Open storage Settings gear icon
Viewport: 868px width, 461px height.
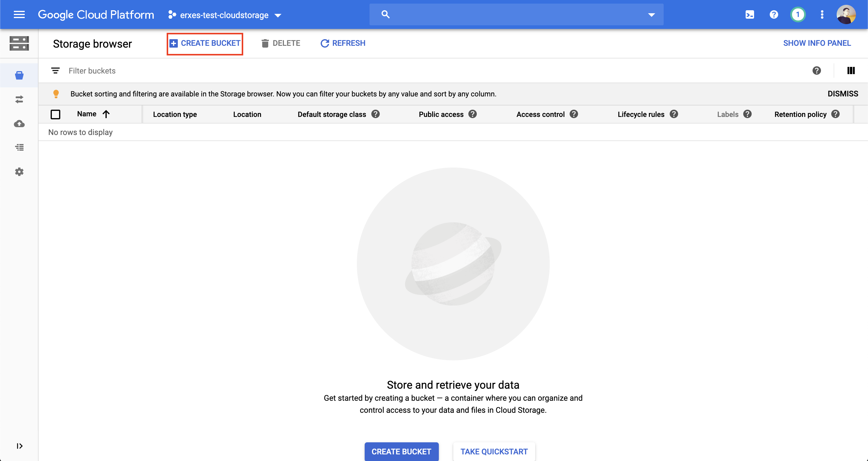pos(19,172)
